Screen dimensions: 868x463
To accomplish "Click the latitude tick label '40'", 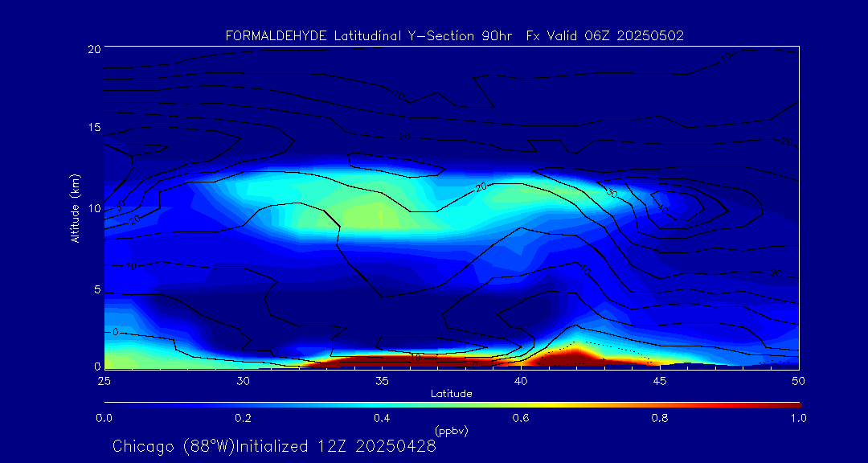I will [521, 381].
